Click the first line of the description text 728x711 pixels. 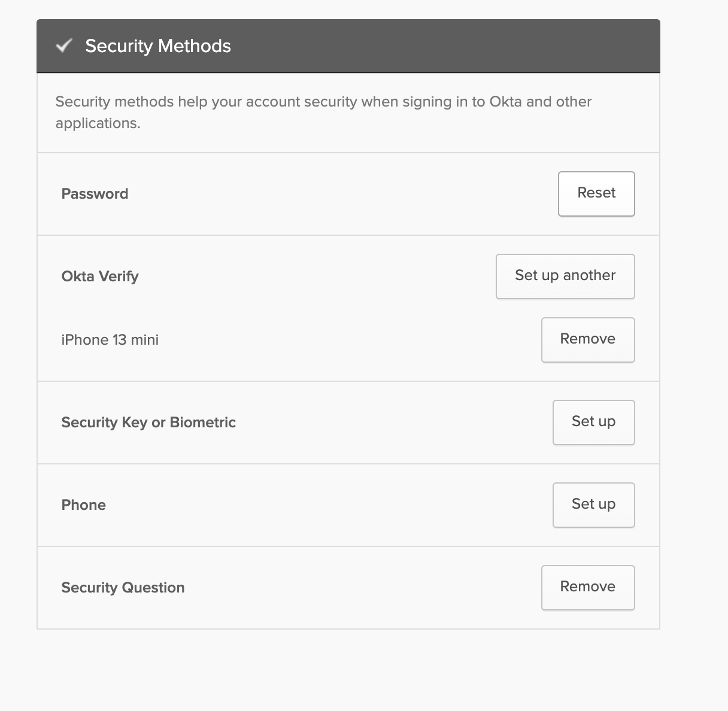323,102
